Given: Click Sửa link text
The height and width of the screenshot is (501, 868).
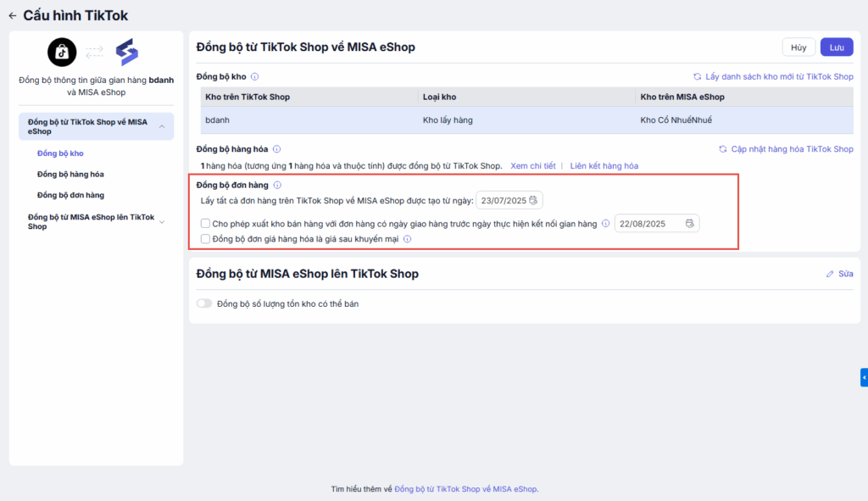Looking at the screenshot, I should pos(845,274).
